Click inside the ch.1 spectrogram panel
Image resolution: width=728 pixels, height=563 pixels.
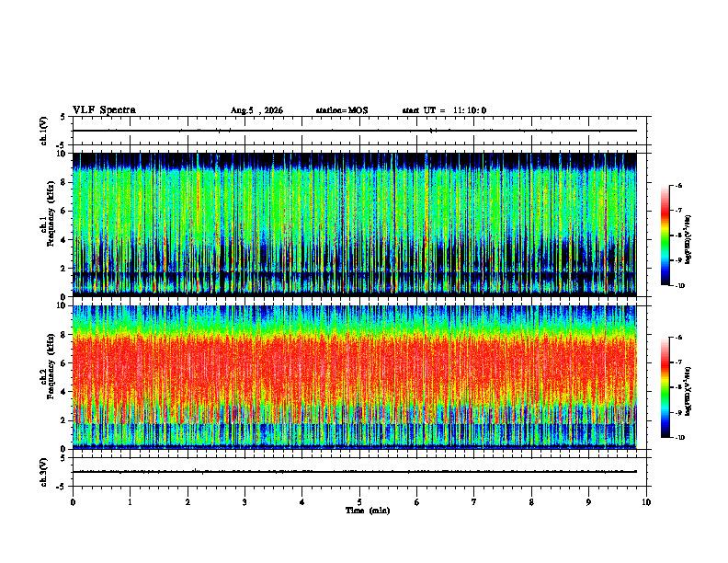coord(355,224)
